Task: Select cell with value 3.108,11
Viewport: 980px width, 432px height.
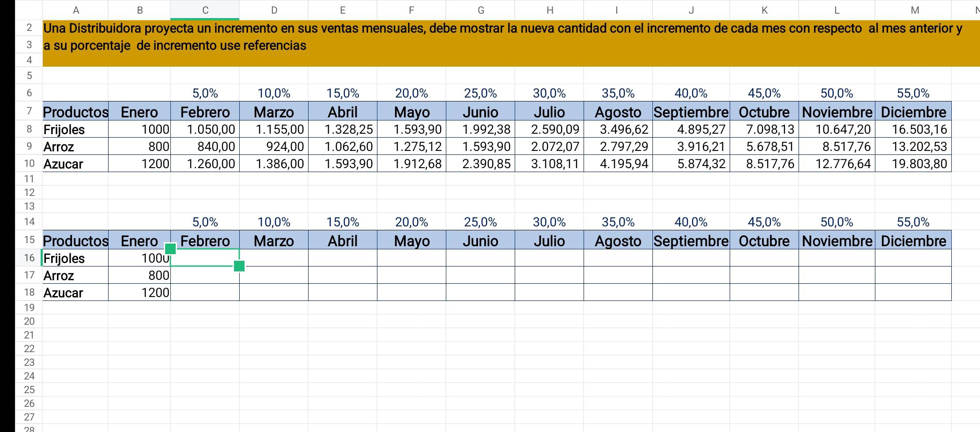Action: point(549,163)
